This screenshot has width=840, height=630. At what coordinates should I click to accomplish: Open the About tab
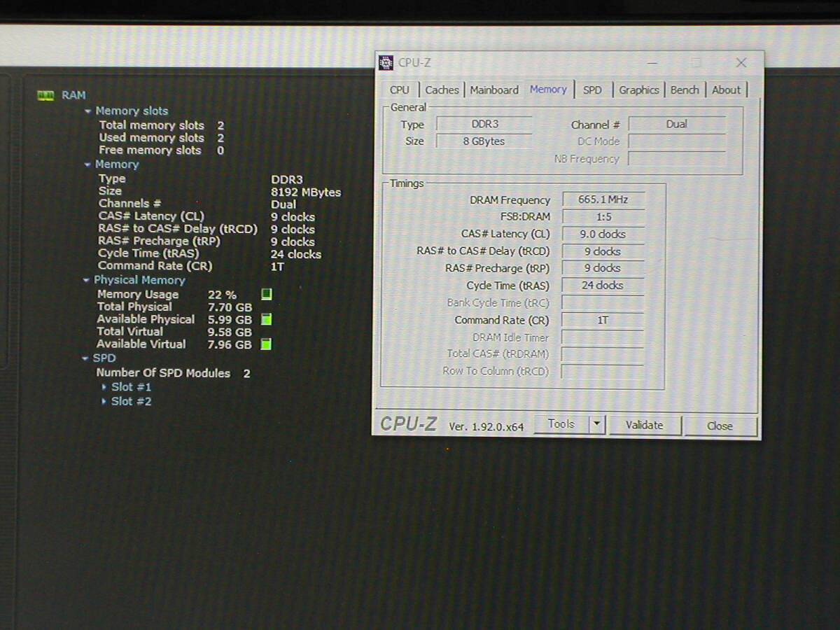click(x=726, y=90)
